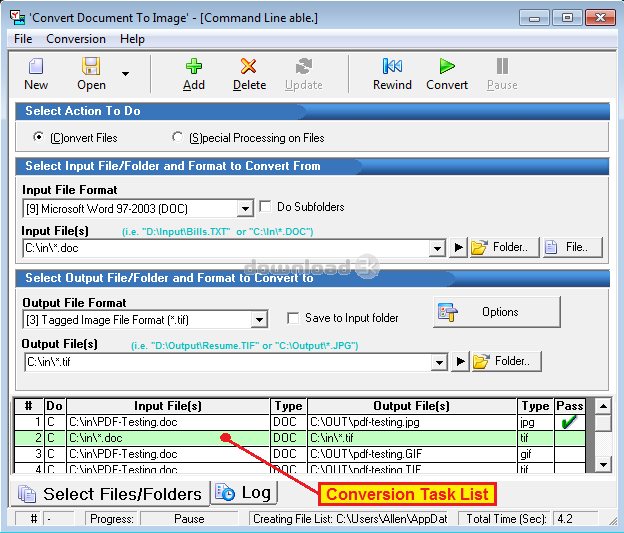This screenshot has width=624, height=533.
Task: Click the File.. browse button
Action: 572,247
